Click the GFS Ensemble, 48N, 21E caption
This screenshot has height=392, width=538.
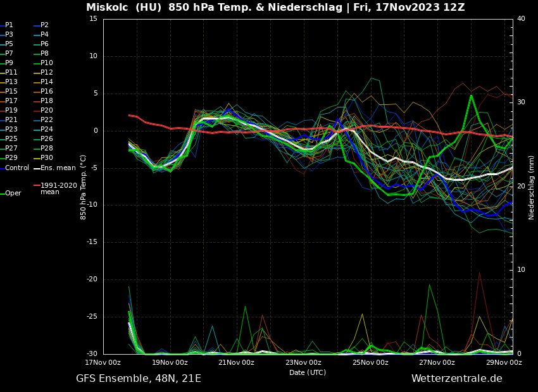tap(139, 379)
